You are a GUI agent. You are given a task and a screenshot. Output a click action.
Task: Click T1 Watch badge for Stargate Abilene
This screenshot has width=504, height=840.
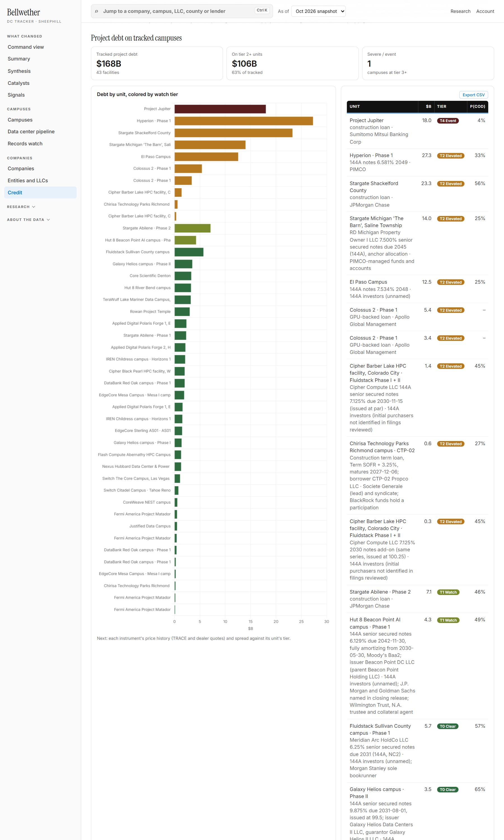tap(448, 592)
